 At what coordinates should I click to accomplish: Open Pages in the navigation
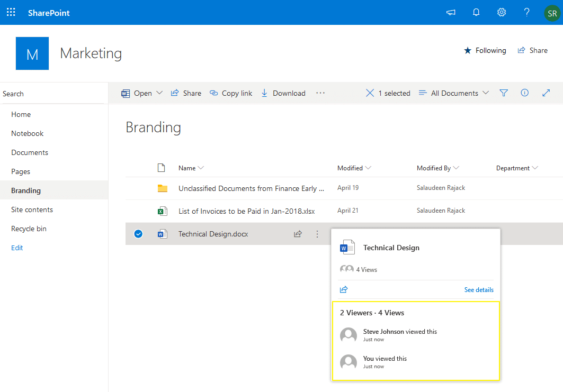[21, 171]
